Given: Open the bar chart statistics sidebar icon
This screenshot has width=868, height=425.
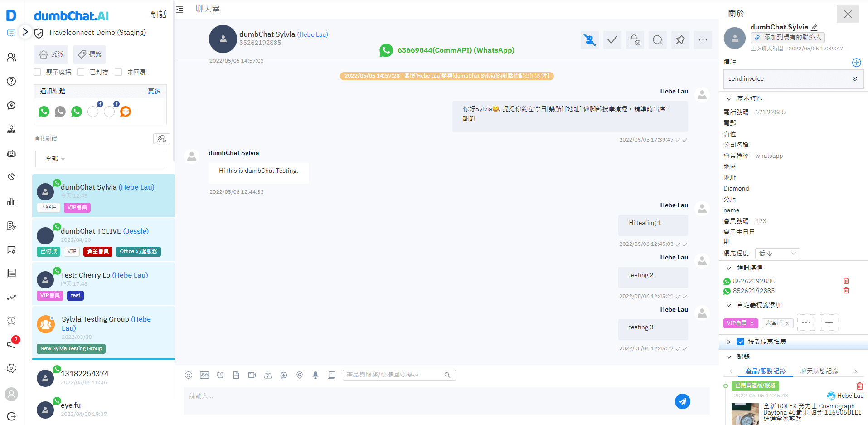Looking at the screenshot, I should (11, 201).
